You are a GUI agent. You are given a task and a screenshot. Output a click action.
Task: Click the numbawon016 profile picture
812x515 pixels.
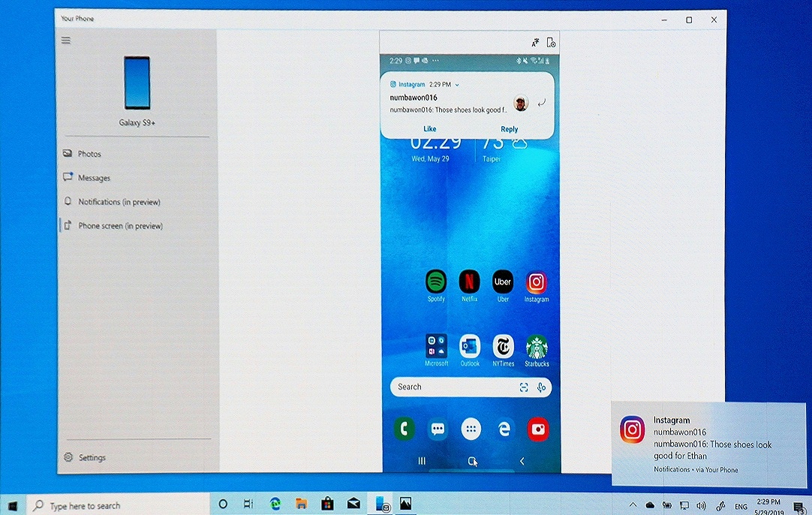point(521,103)
